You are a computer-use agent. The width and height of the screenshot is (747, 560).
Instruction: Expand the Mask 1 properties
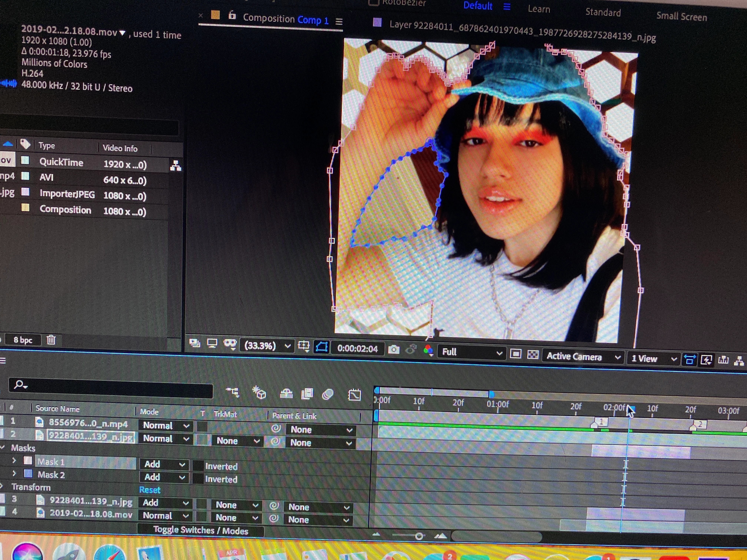coord(14,460)
